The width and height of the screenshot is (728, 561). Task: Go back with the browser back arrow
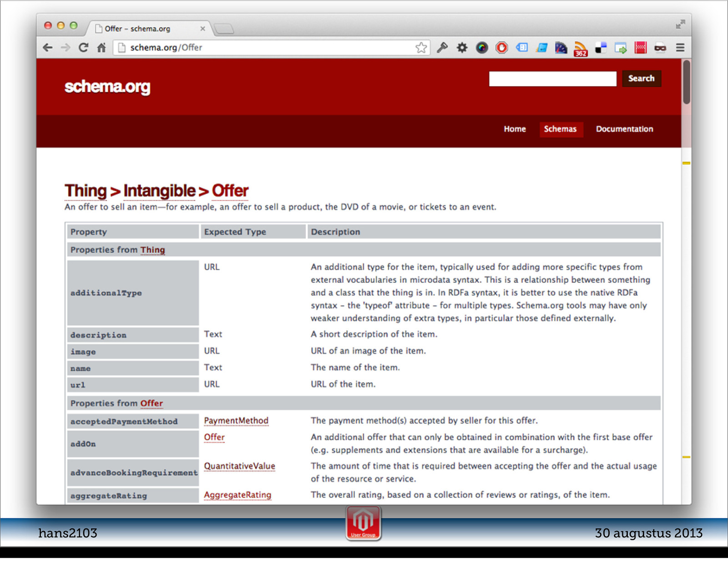[x=47, y=47]
